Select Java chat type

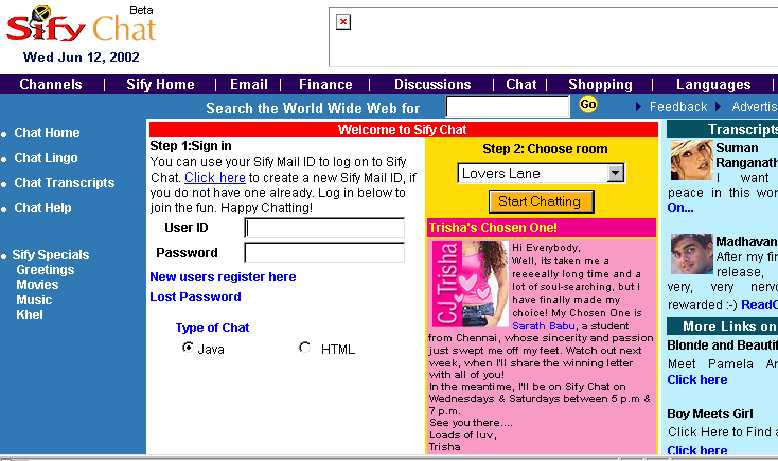188,347
